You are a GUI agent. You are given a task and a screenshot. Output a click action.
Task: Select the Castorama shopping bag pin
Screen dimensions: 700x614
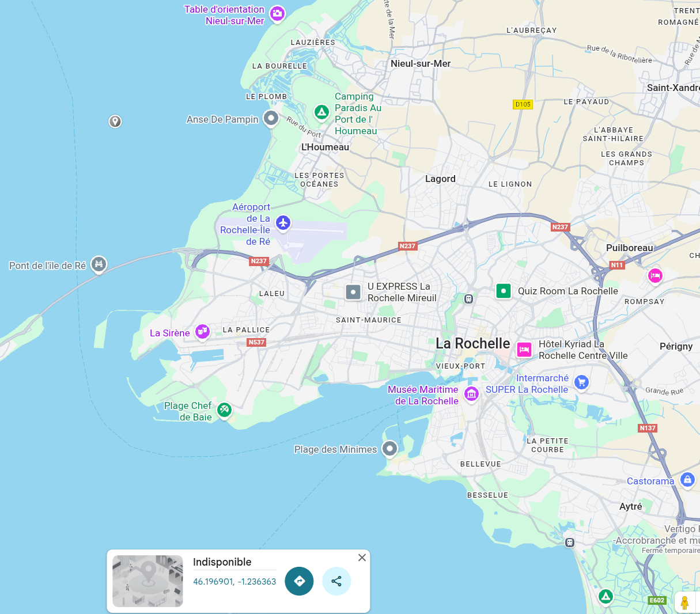(687, 479)
